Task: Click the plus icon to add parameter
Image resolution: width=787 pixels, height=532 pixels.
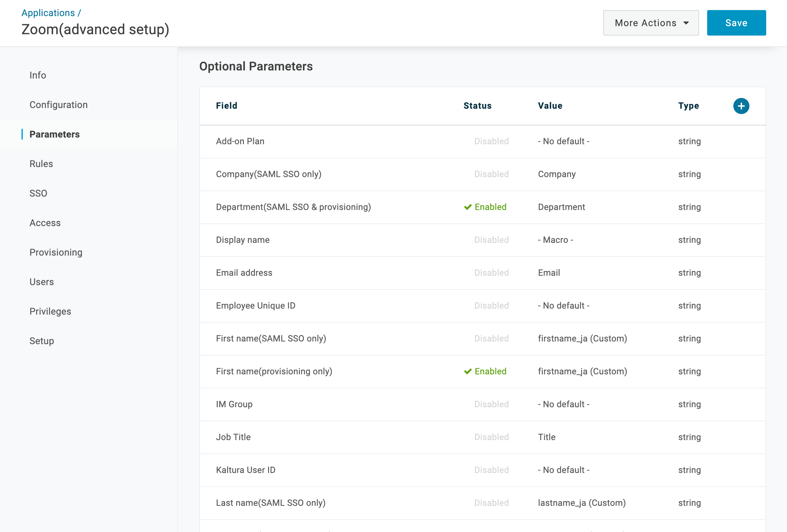Action: [741, 106]
